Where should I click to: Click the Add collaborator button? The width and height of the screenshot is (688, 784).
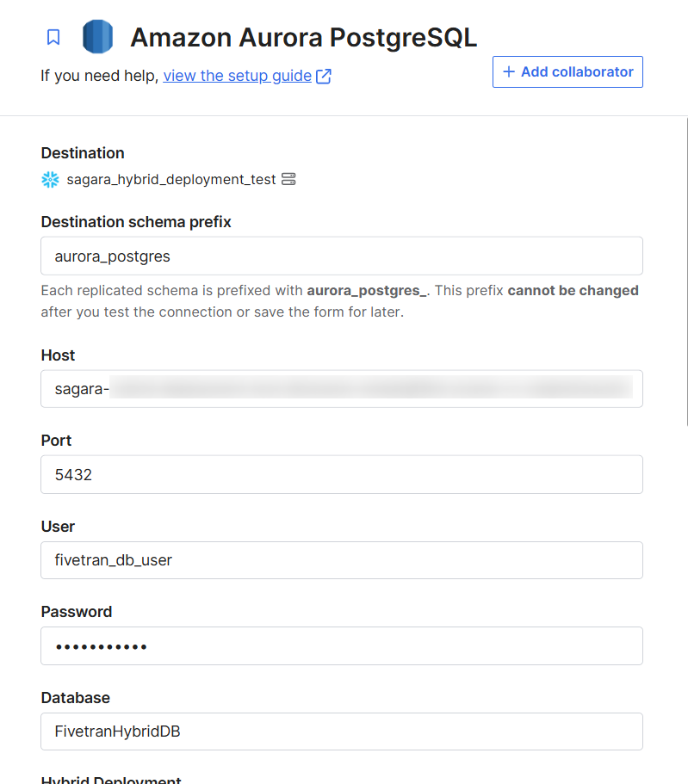pyautogui.click(x=567, y=72)
